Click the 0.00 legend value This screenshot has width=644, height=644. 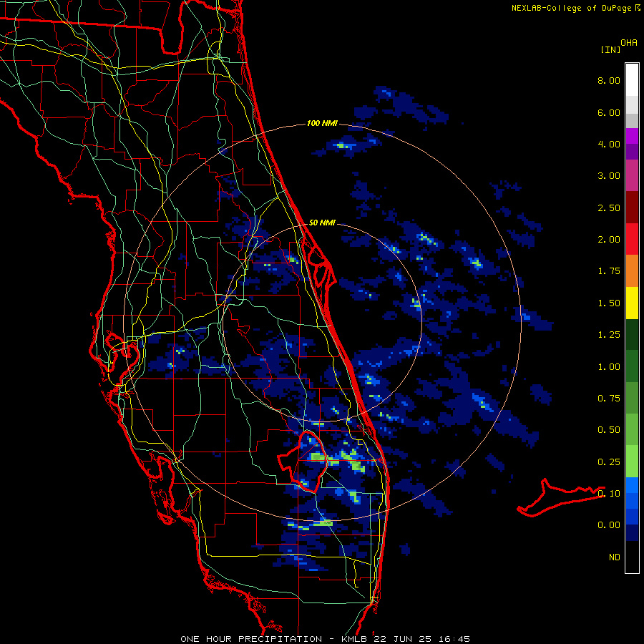click(609, 525)
